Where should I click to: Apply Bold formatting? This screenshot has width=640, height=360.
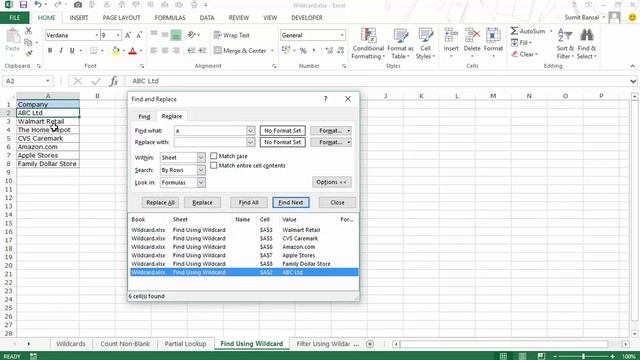(50, 51)
